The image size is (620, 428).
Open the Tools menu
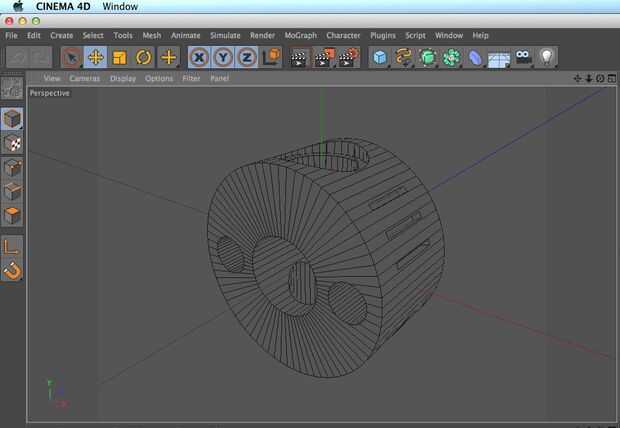click(123, 36)
